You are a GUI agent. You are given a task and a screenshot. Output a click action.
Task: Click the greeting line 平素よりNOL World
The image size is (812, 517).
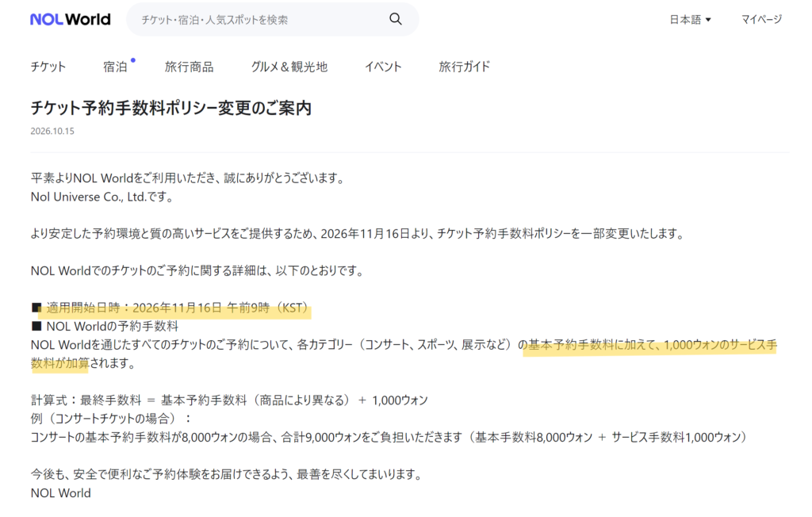pyautogui.click(x=187, y=178)
